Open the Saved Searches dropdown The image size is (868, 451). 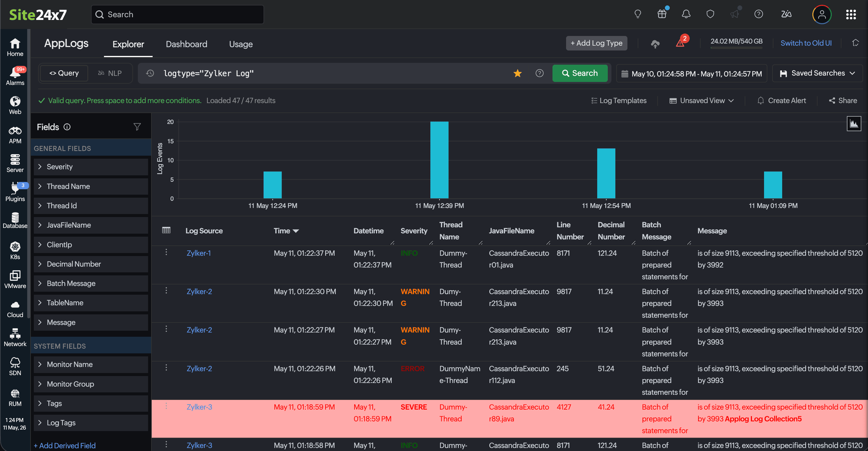coord(817,73)
